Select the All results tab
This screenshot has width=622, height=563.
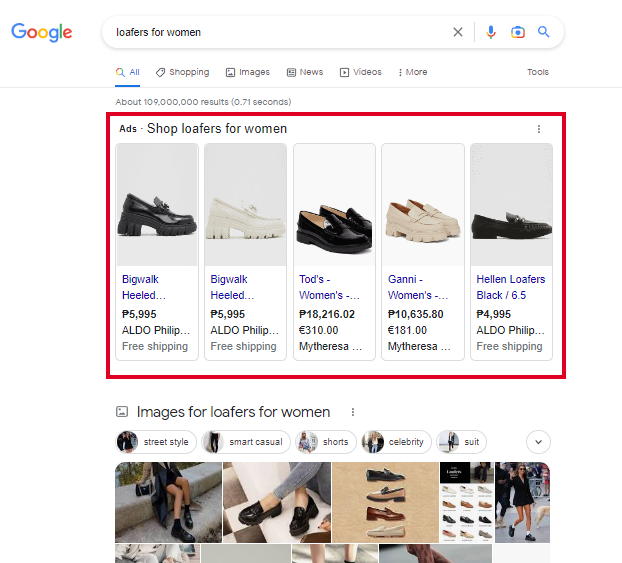(128, 72)
